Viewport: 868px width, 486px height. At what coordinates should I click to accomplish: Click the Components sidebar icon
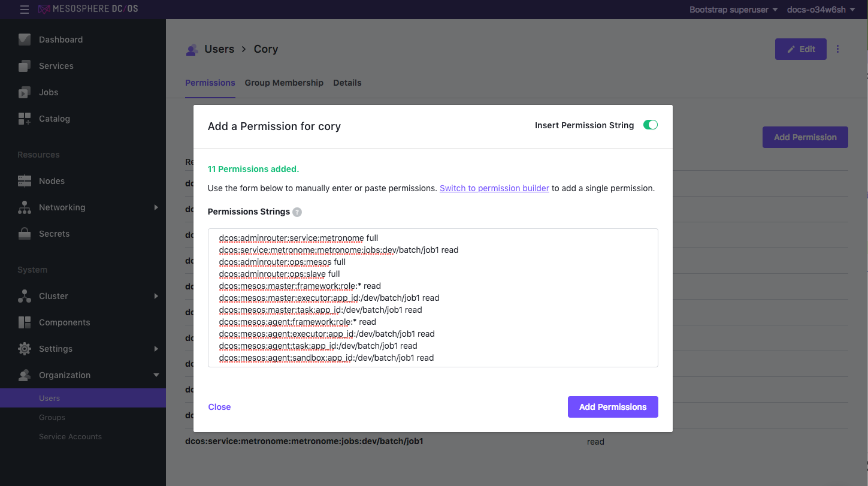pyautogui.click(x=25, y=322)
